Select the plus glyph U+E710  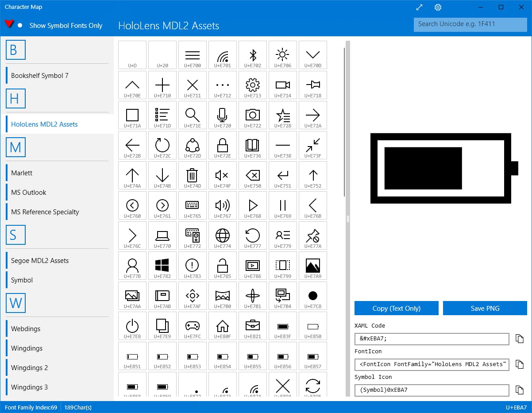pyautogui.click(x=162, y=85)
